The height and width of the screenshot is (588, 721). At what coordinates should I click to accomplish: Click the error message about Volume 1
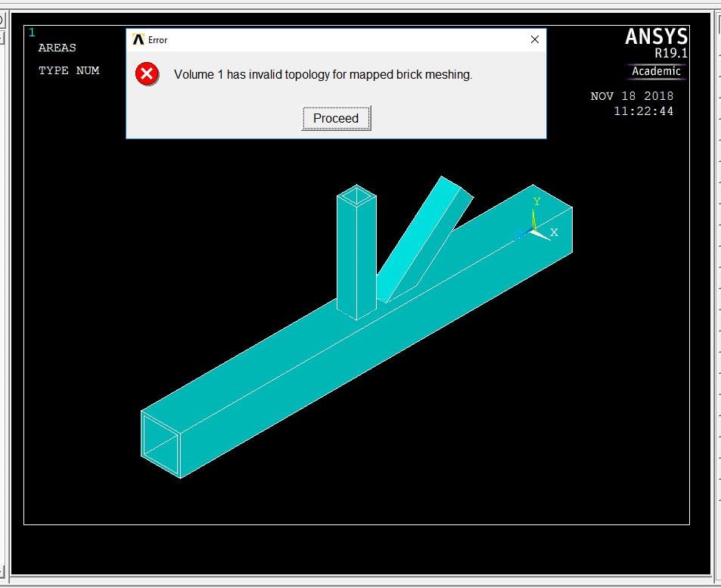pos(323,74)
